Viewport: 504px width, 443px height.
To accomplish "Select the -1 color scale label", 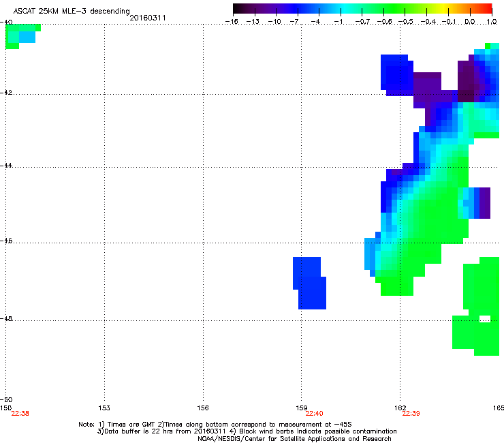I will click(338, 22).
